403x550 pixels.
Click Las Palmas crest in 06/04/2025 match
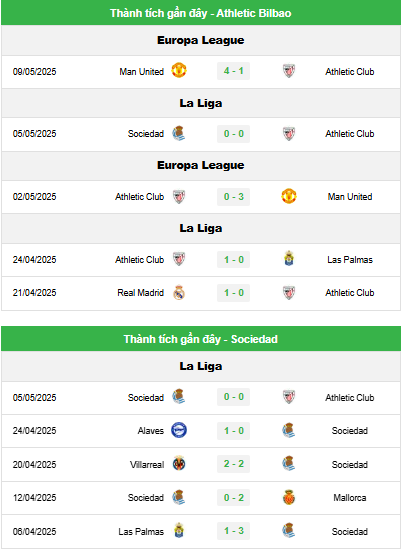point(179,530)
